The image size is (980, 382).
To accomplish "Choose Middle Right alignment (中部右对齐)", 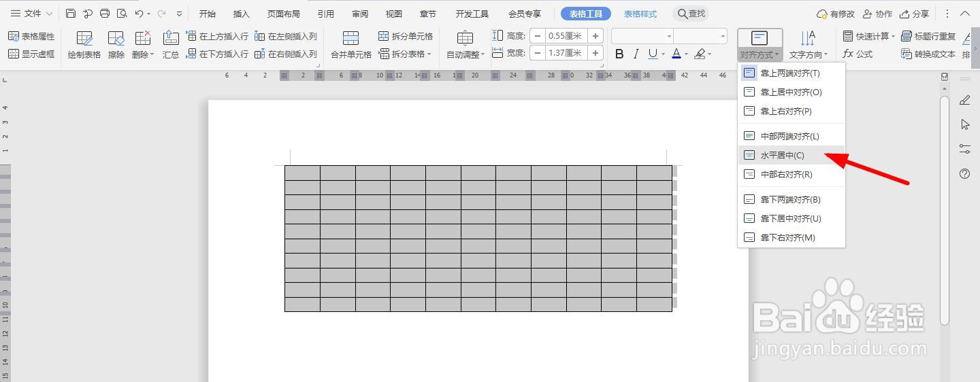I will tap(791, 174).
